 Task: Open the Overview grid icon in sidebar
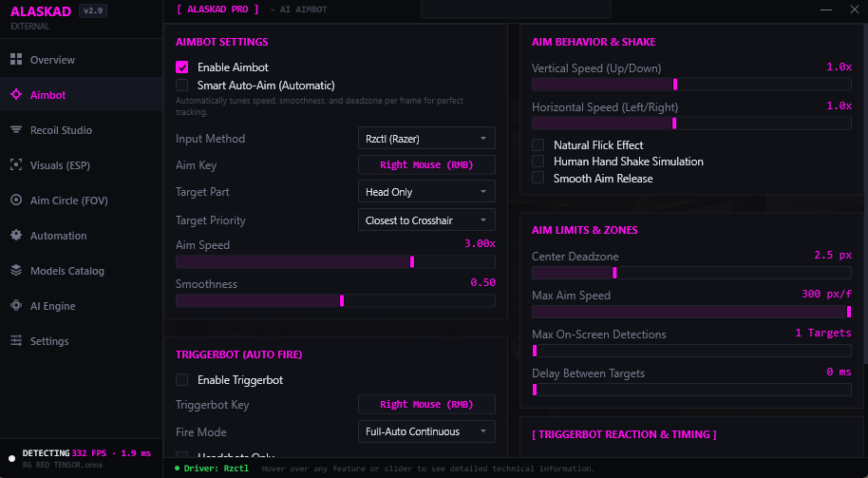16,59
